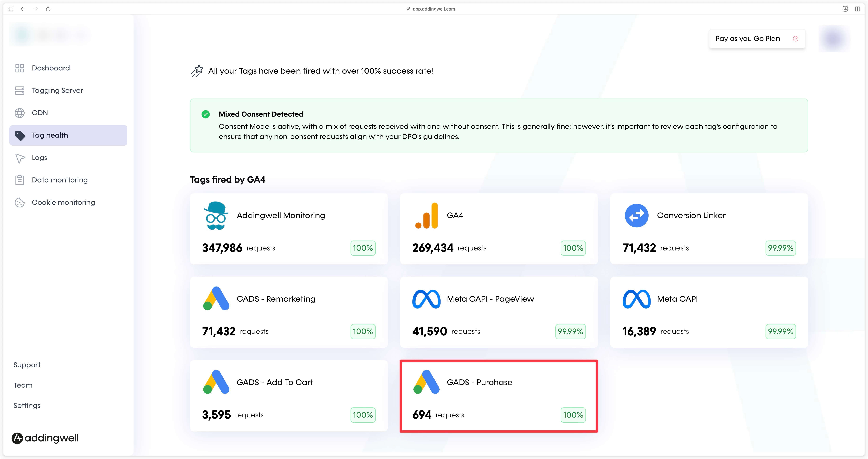Click the 100% badge on GA4 card
Screen dimensions: 868x459
tap(573, 248)
